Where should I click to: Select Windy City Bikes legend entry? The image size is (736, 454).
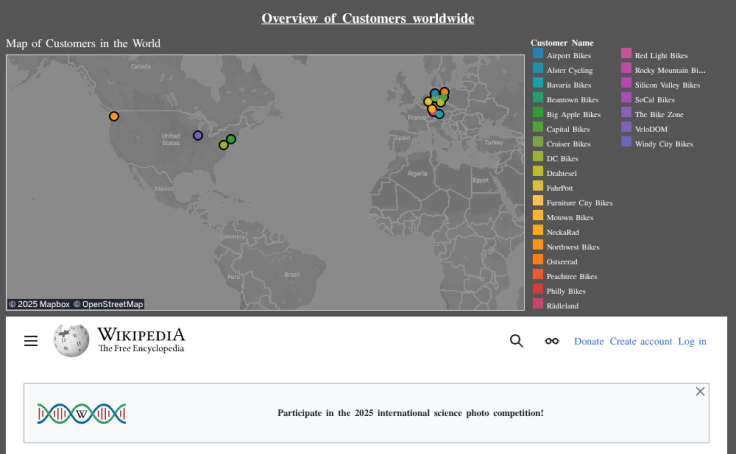point(663,143)
